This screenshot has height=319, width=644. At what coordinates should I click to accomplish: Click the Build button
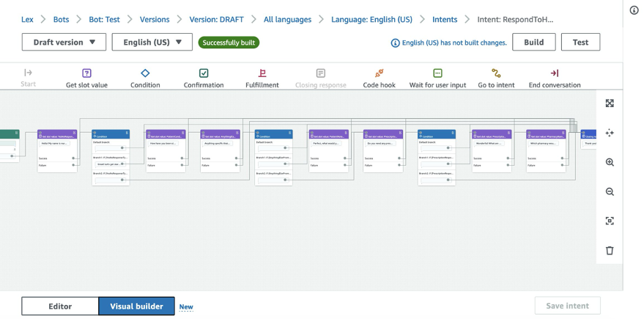[x=534, y=42]
